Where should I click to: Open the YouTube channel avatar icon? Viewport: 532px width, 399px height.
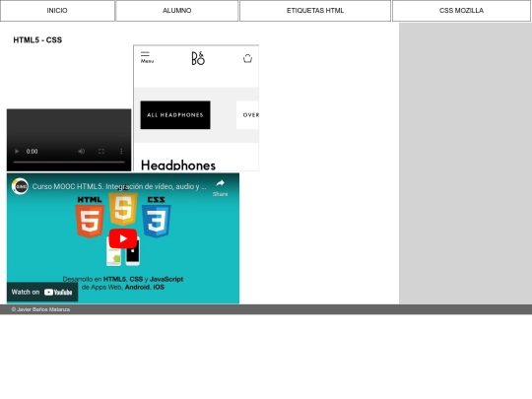point(20,186)
